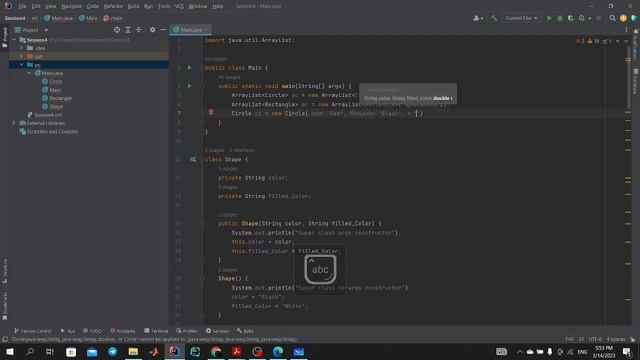Open the Services tool window

[217, 331]
